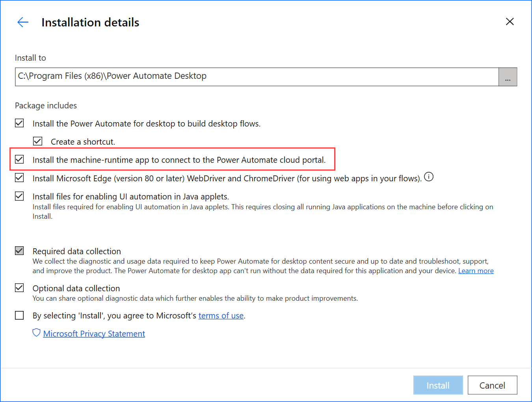Image resolution: width=532 pixels, height=402 pixels.
Task: Toggle the Java applets UI automation checkbox
Action: [19, 196]
